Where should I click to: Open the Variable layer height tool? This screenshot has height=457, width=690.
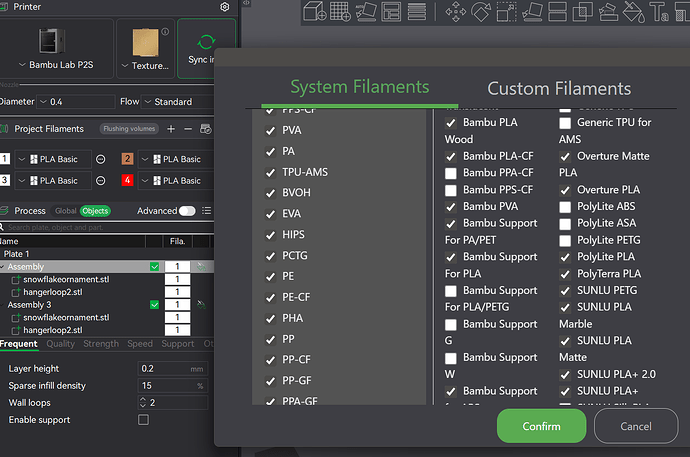[417, 11]
